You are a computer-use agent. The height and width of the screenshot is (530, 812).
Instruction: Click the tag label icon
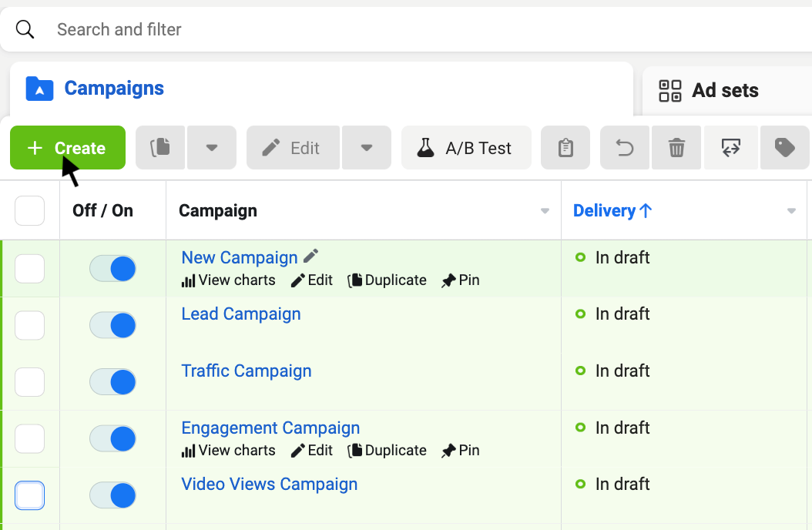[x=784, y=148]
